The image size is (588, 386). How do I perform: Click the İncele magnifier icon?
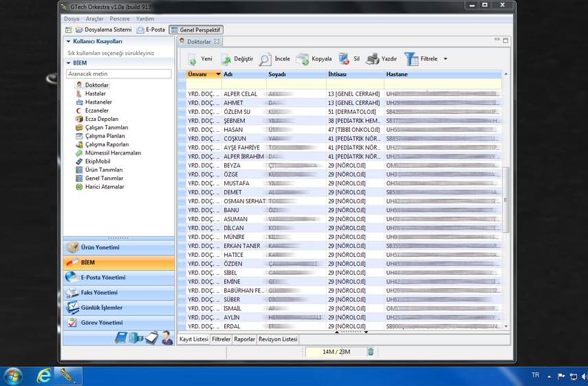pyautogui.click(x=265, y=59)
